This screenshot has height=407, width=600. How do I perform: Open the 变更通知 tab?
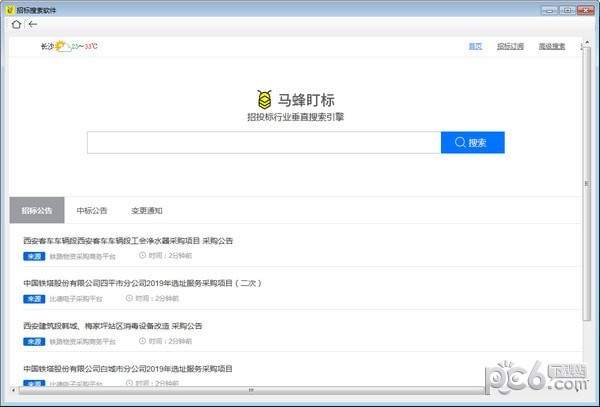146,211
